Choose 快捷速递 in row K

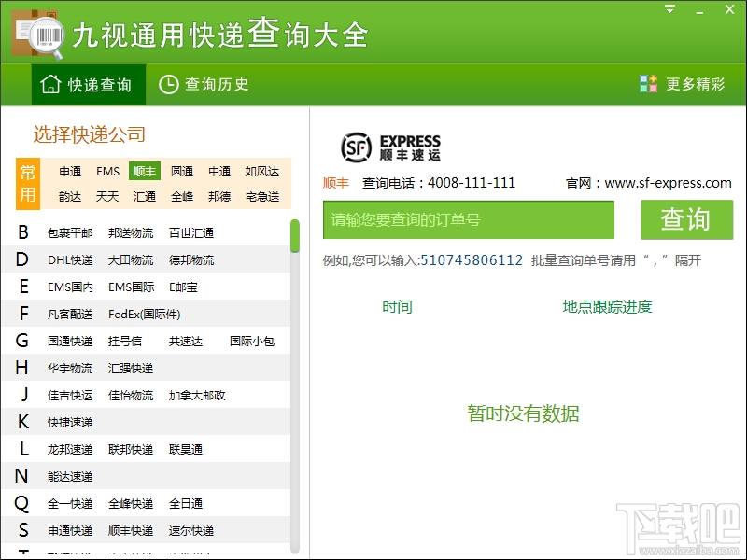[70, 423]
